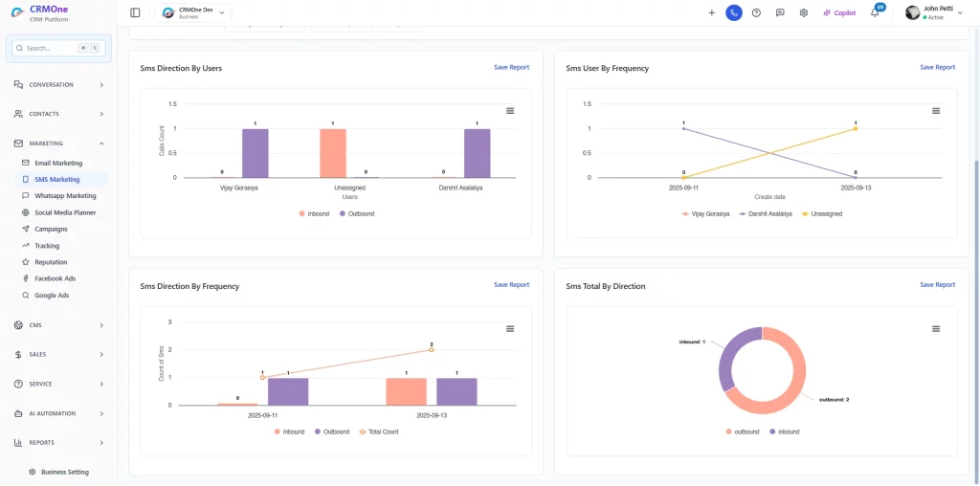Toggle Inbound legend in Sms Direction By Users
The height and width of the screenshot is (486, 980).
coord(314,213)
